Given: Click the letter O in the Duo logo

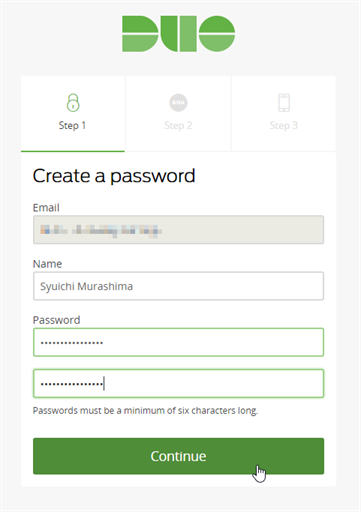Looking at the screenshot, I should (217, 34).
